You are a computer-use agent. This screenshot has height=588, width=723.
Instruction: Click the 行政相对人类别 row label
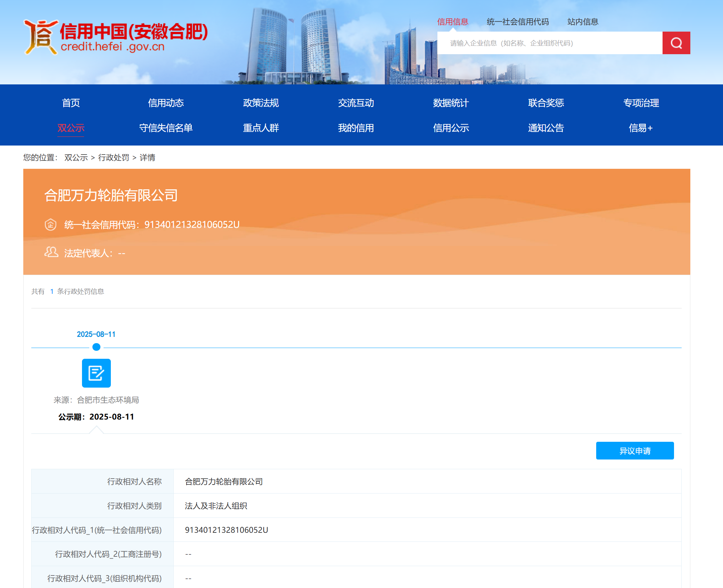tap(134, 506)
